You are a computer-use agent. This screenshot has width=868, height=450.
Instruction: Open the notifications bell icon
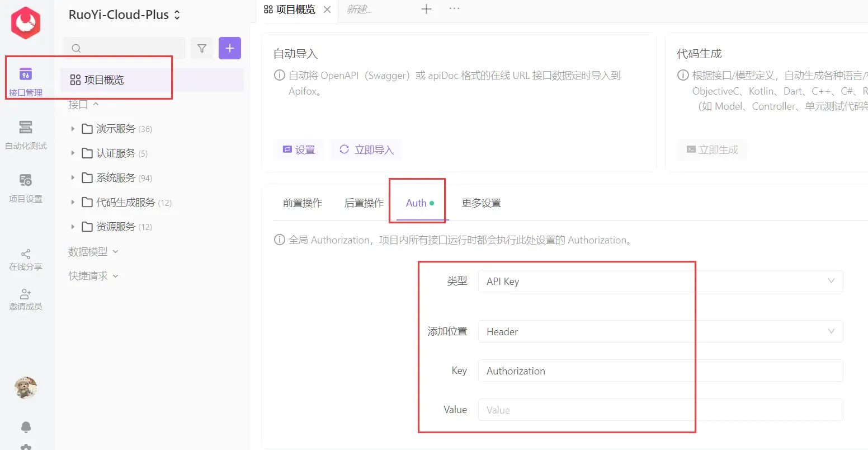(26, 427)
